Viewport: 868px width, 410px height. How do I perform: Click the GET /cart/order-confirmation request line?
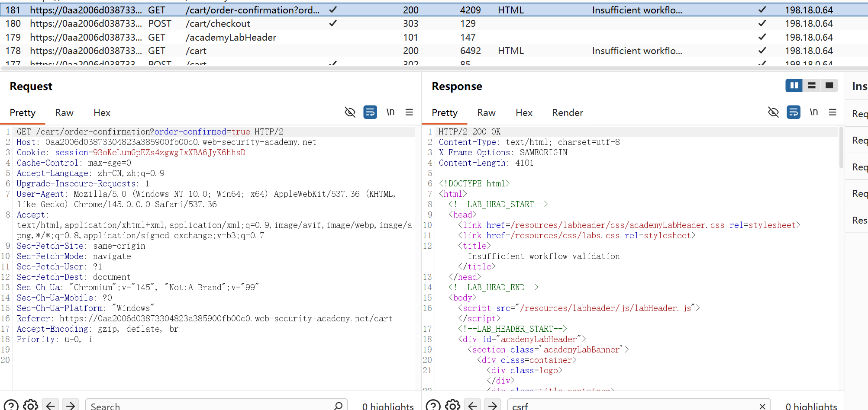[x=150, y=131]
